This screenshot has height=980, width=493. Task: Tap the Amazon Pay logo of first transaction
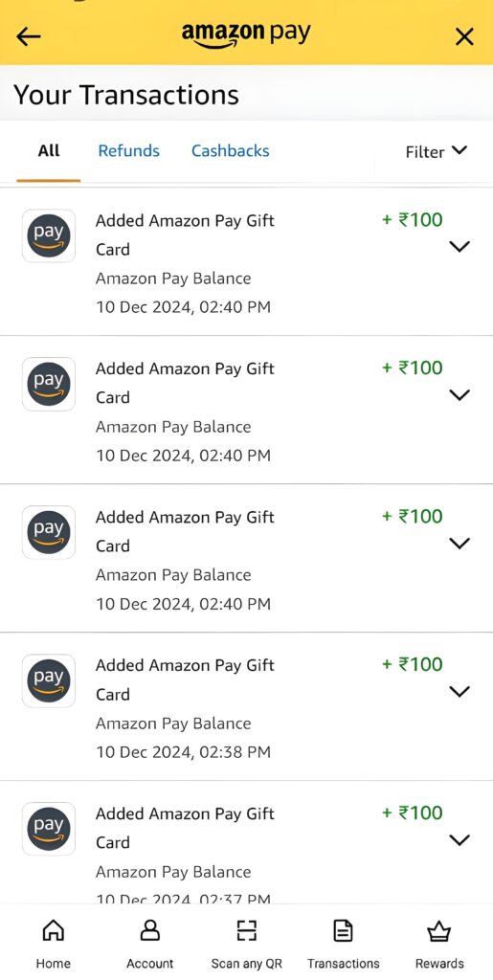49,235
